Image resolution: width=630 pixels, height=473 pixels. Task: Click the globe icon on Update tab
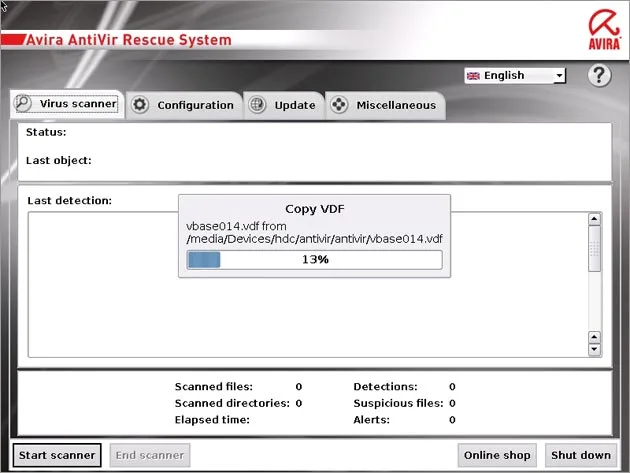coord(257,104)
